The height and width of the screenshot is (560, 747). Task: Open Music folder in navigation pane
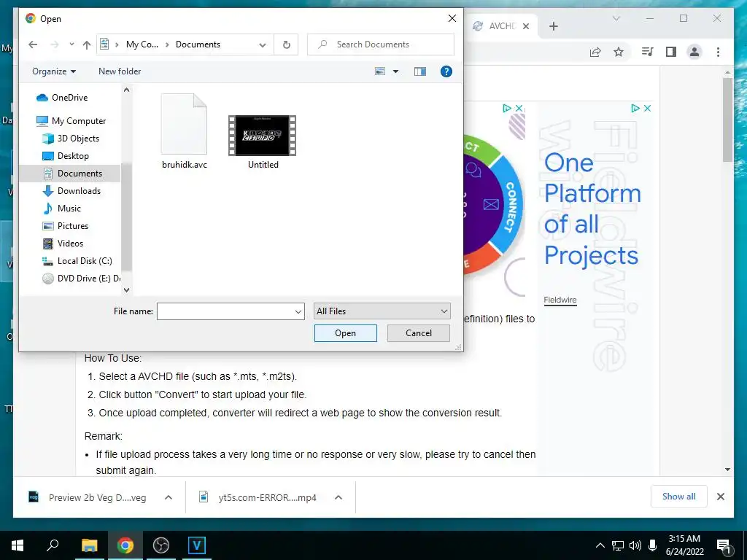click(69, 209)
